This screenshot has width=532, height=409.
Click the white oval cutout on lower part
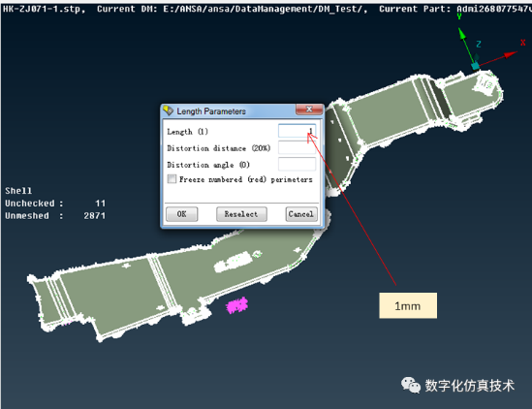click(x=235, y=262)
